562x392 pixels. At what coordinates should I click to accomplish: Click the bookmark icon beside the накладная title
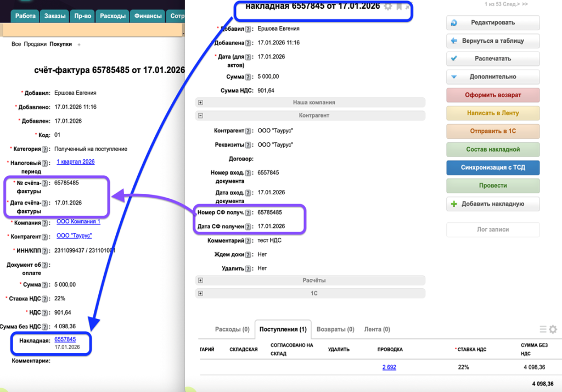(x=399, y=7)
